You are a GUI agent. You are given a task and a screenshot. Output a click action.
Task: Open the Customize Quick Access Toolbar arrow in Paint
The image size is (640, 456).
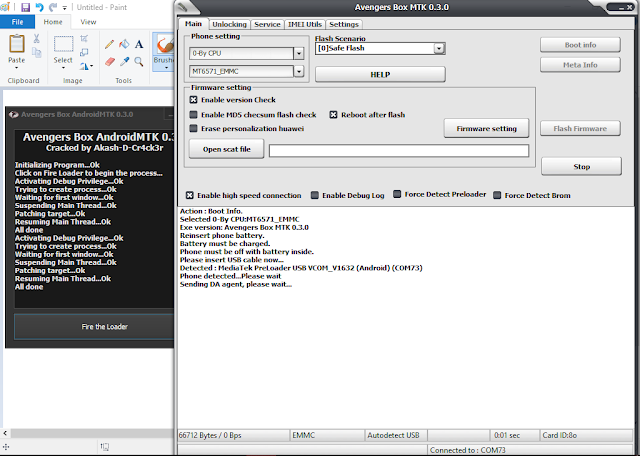(x=64, y=8)
